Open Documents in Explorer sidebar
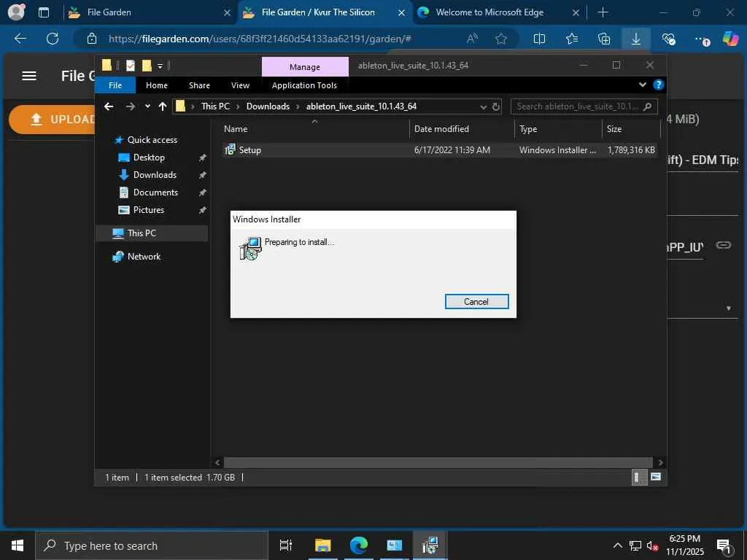This screenshot has height=560, width=747. [x=155, y=192]
